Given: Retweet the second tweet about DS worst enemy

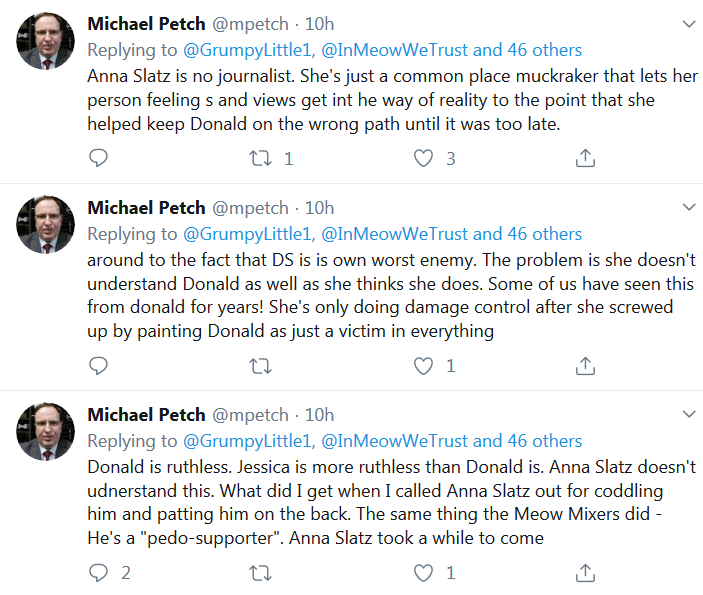Looking at the screenshot, I should pyautogui.click(x=260, y=366).
